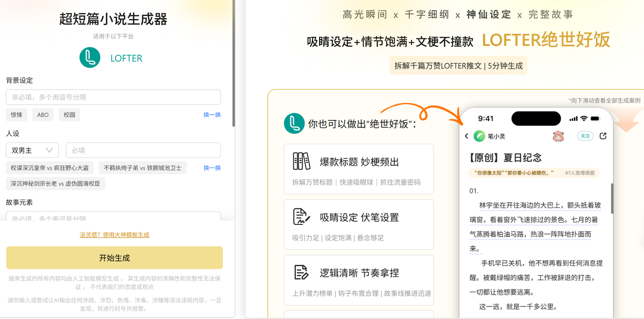644x319 pixels.
Task: Click the 拆解千篇万赞LOFTER推文 | 5分钟生成 badge
Action: (458, 65)
